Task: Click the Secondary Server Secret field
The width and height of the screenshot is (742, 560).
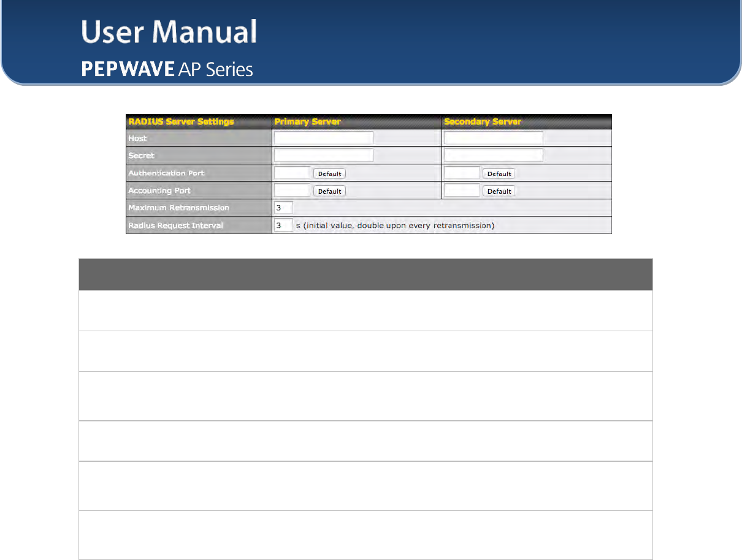Action: pyautogui.click(x=493, y=155)
